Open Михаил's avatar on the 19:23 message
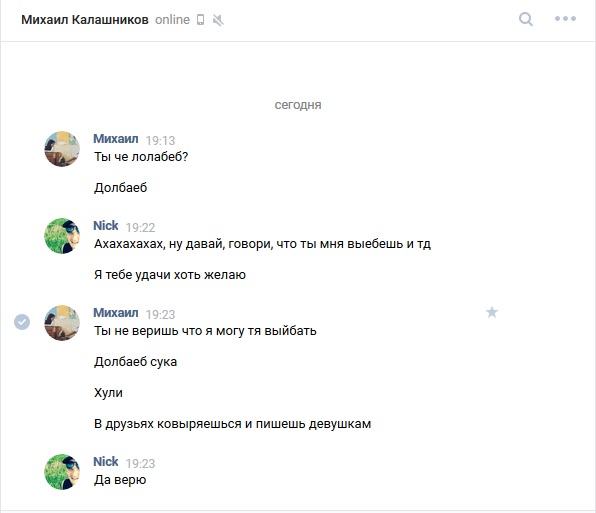Viewport: 596px width, 513px height. click(x=62, y=323)
